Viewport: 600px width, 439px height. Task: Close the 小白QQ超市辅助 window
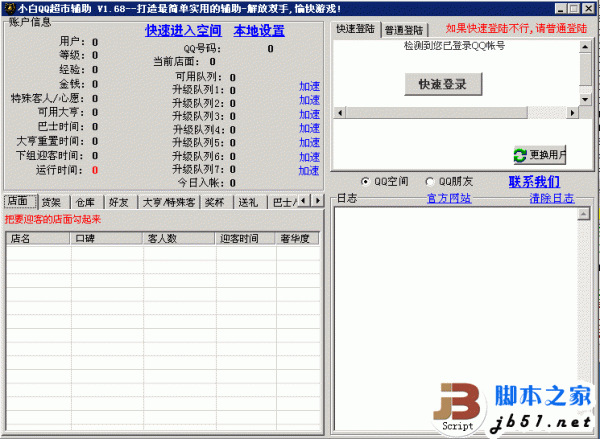[x=588, y=8]
